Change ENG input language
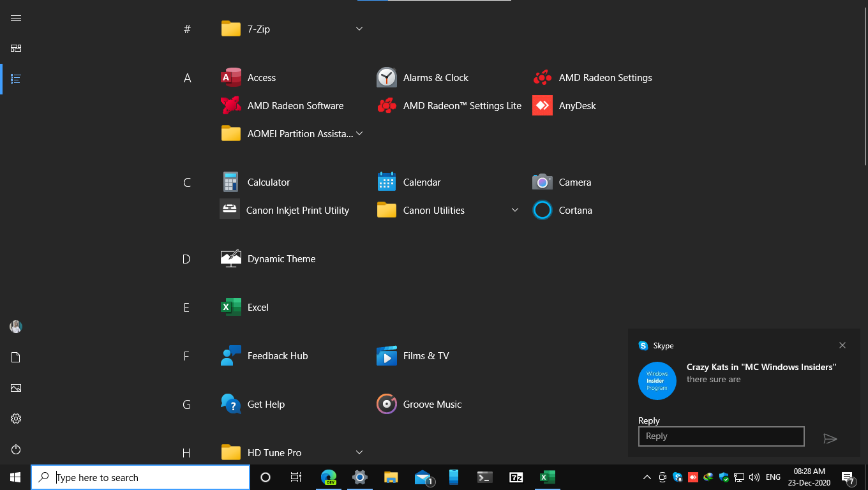 coord(773,477)
